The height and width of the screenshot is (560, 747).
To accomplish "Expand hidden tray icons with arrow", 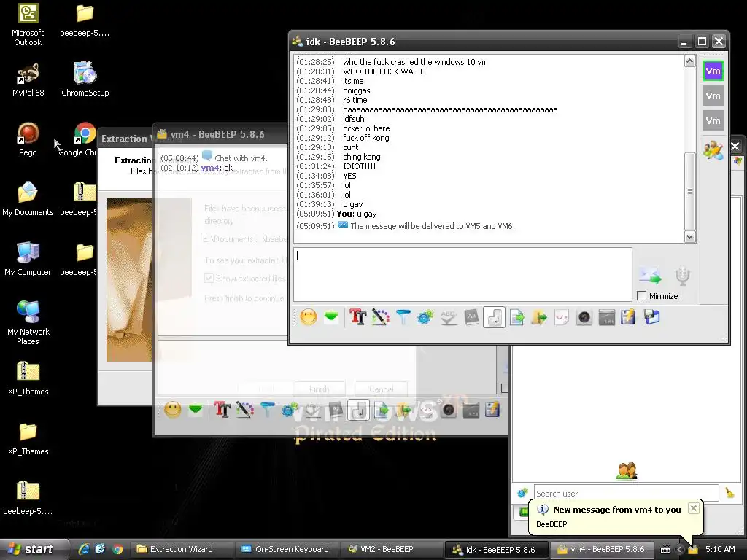I will coord(679,550).
